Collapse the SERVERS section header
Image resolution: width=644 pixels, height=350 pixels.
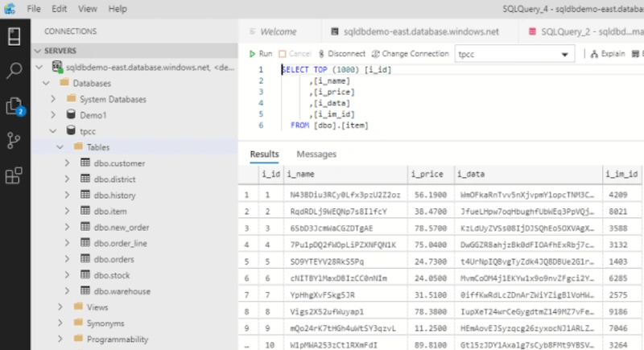pos(134,51)
